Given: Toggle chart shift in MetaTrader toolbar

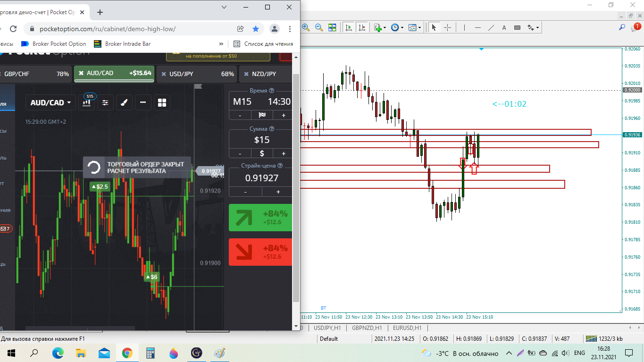Looking at the screenshot, I should pos(362,28).
